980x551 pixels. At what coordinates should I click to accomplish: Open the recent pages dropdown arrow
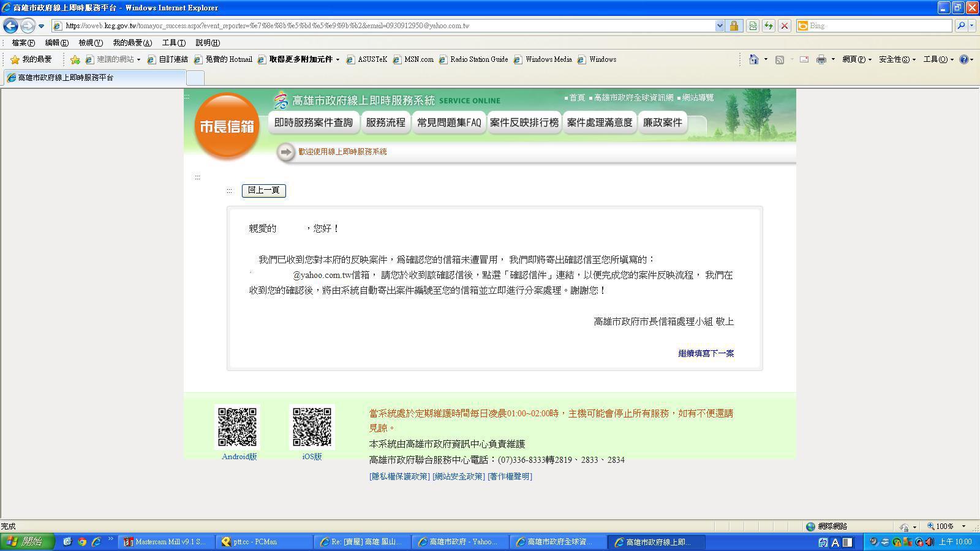pyautogui.click(x=41, y=26)
